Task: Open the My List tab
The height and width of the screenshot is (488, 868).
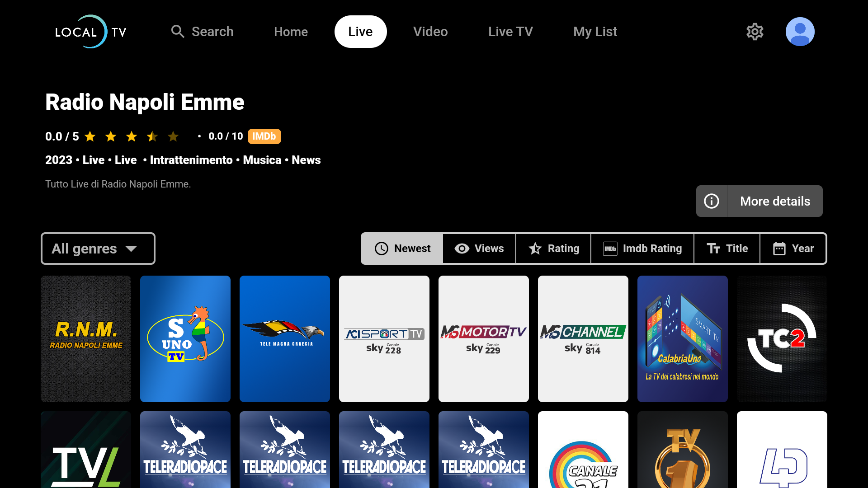Action: [595, 32]
